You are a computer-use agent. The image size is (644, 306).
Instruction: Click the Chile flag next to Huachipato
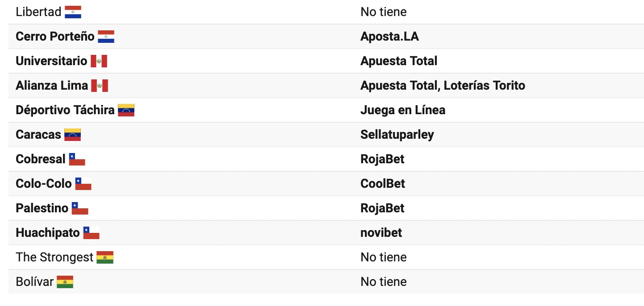pos(91,233)
